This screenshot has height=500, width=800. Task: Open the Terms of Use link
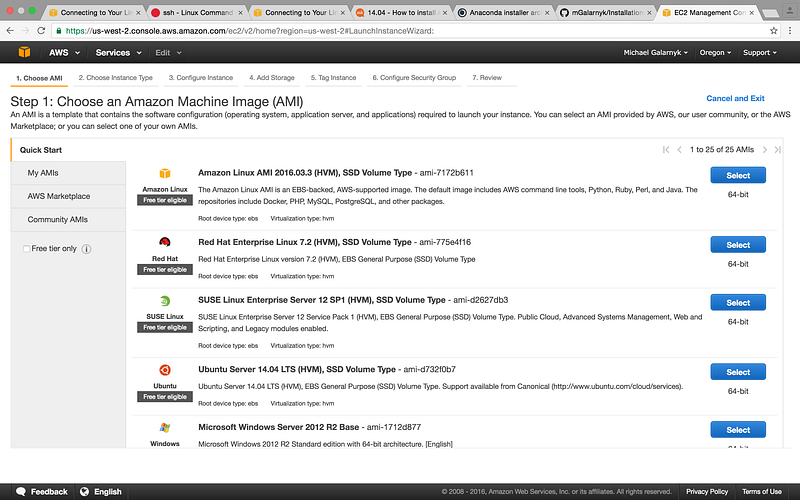click(x=762, y=491)
